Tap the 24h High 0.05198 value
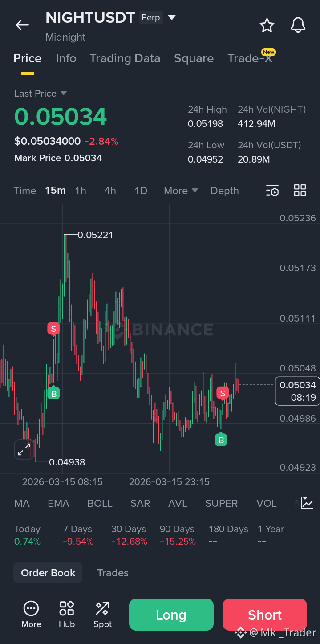 coord(205,124)
